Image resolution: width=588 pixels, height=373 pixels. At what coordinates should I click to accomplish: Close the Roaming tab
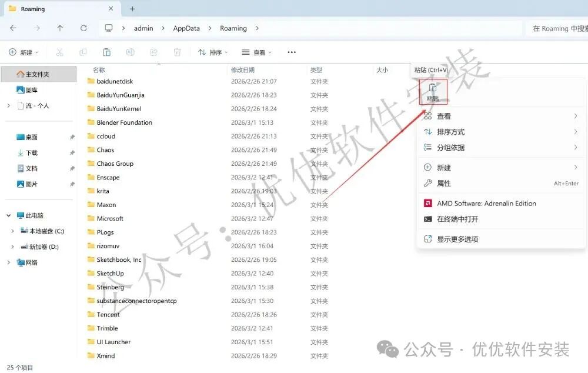pos(111,9)
